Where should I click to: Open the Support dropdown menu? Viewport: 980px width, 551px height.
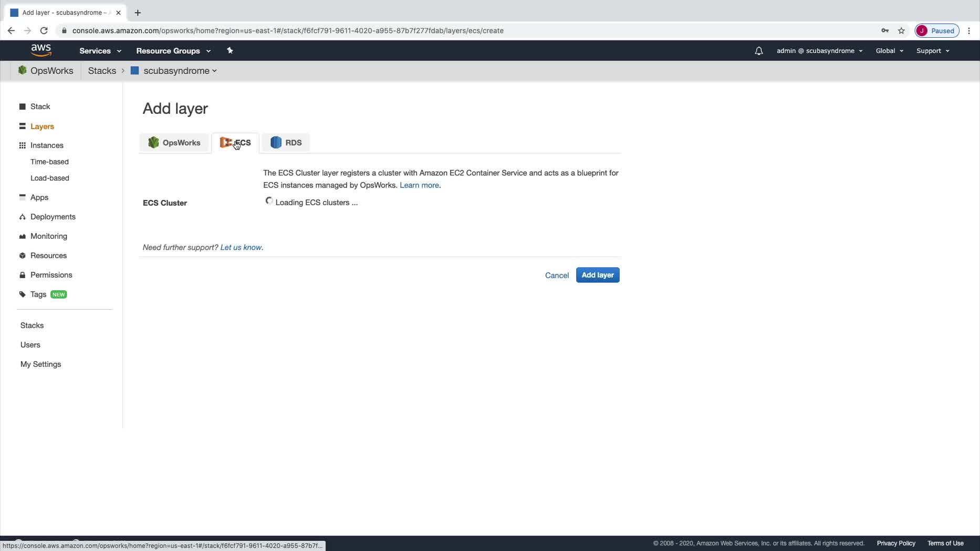933,51
